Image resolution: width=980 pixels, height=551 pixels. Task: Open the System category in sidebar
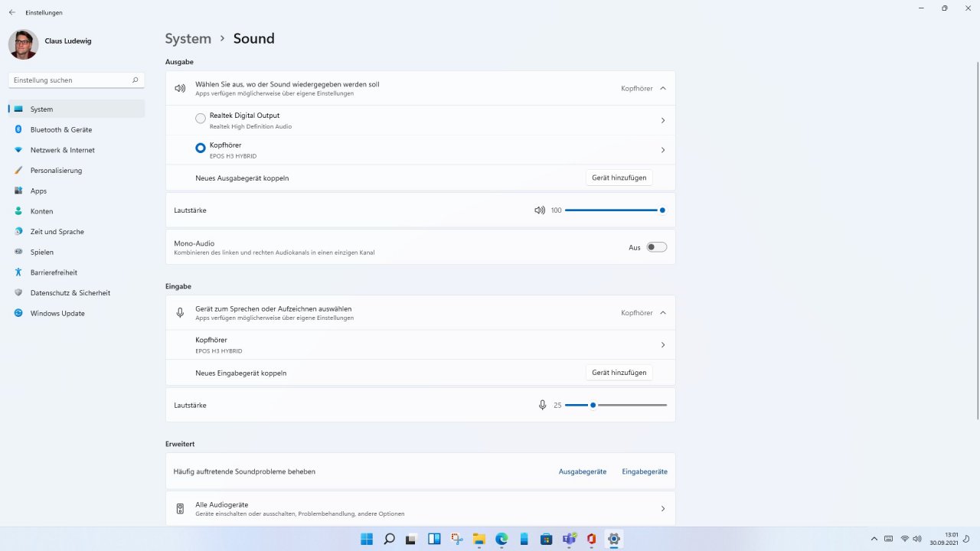76,109
